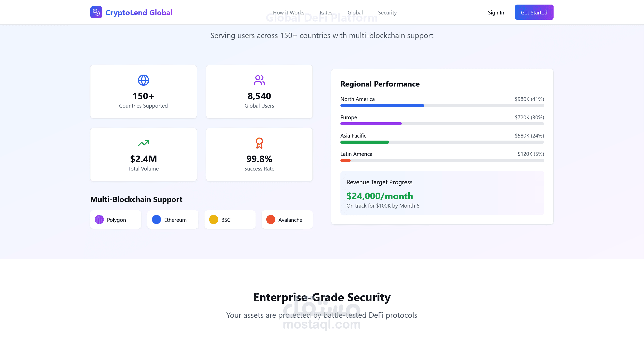The height and width of the screenshot is (338, 644).
Task: Click the $980K (41%) value
Action: [x=529, y=99]
